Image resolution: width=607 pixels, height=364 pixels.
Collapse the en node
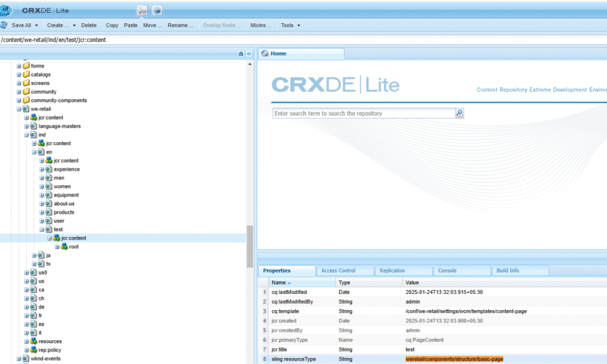(x=34, y=152)
